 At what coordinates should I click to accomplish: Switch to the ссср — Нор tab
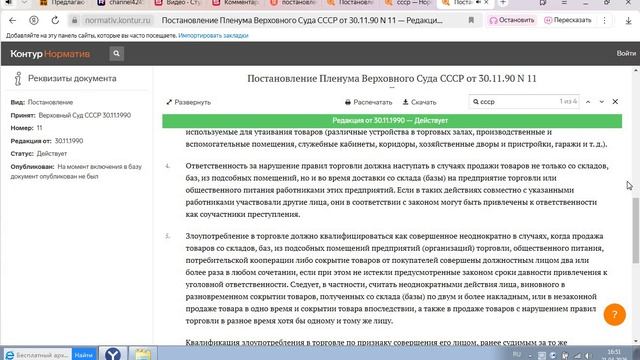[409, 3]
